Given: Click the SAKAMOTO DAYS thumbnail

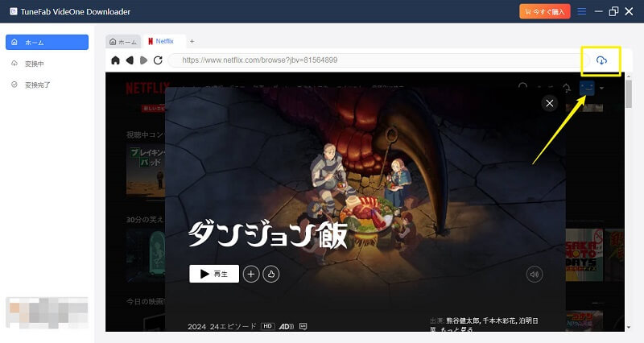Looking at the screenshot, I should (x=584, y=254).
